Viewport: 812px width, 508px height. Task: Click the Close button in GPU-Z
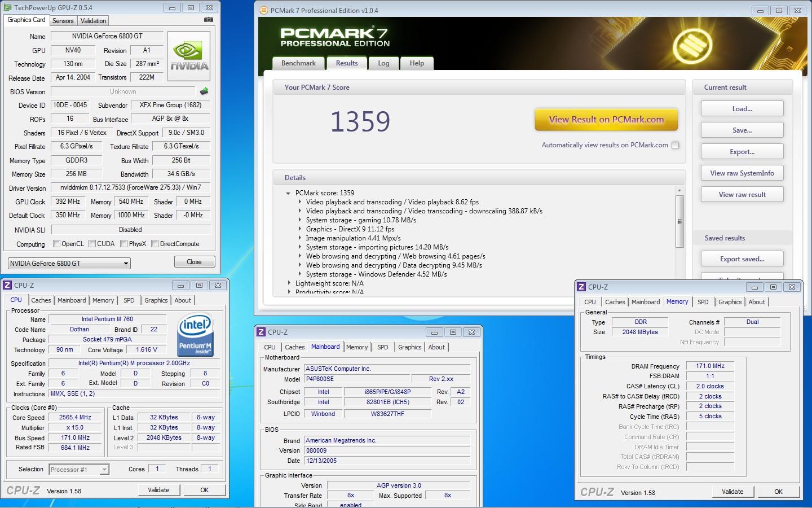point(194,262)
